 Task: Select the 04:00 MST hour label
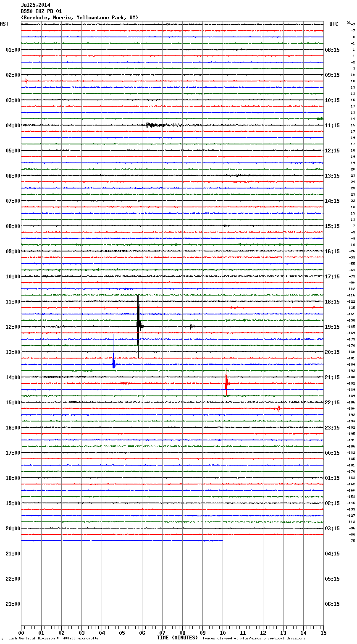coord(13,125)
